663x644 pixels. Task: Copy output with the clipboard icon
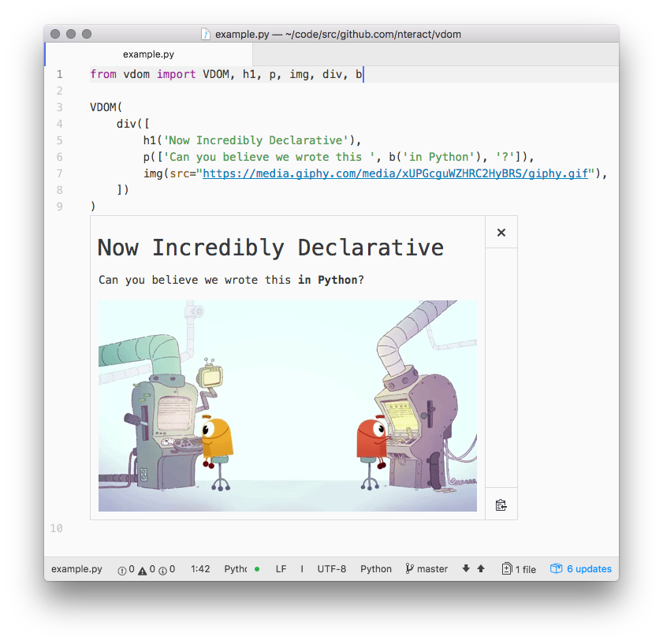(x=501, y=505)
